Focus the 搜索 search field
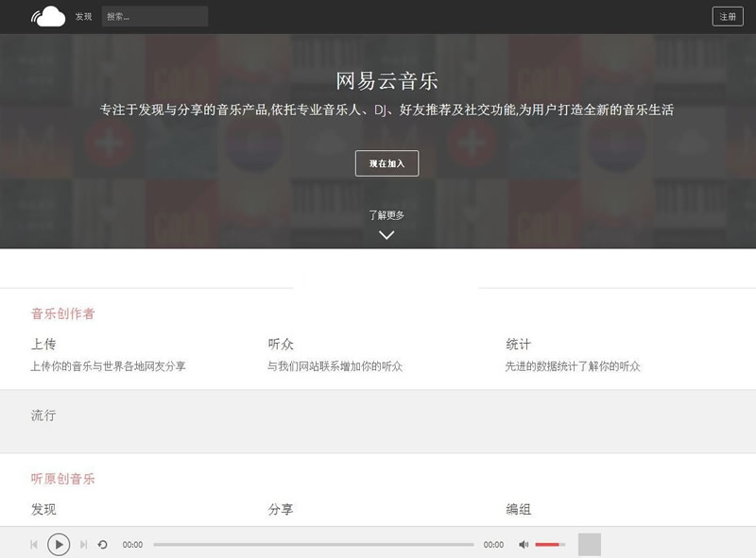 [155, 16]
